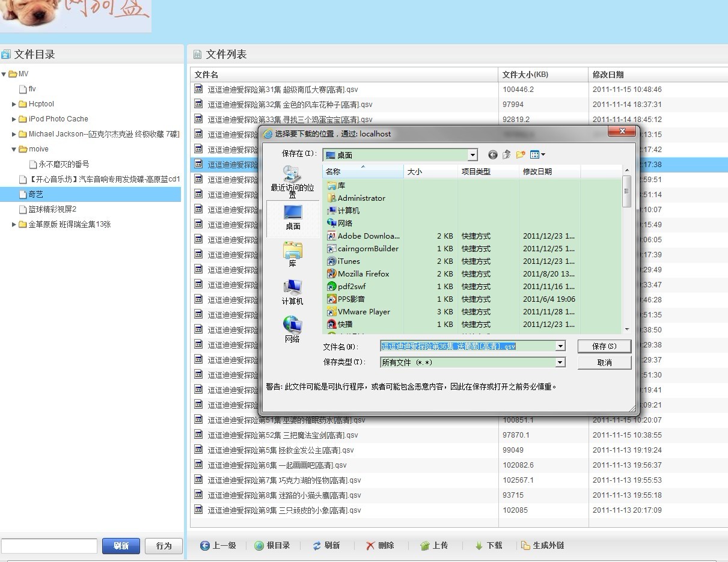
Task: Collapse the MV root folder
Action: click(4, 75)
